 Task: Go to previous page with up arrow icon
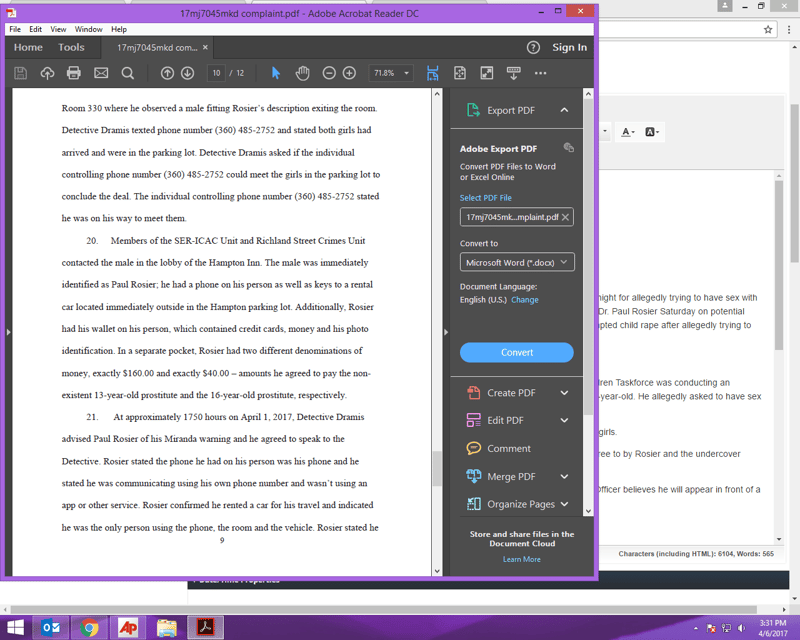167,73
